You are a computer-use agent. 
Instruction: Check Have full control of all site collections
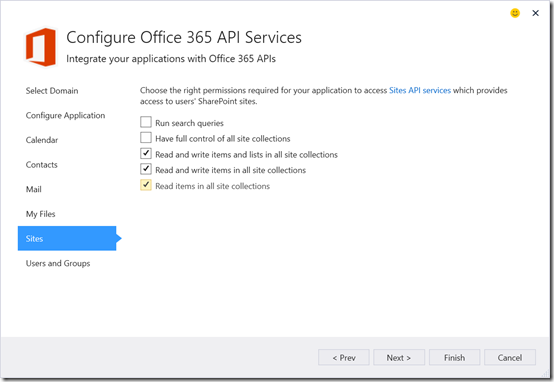click(x=146, y=137)
